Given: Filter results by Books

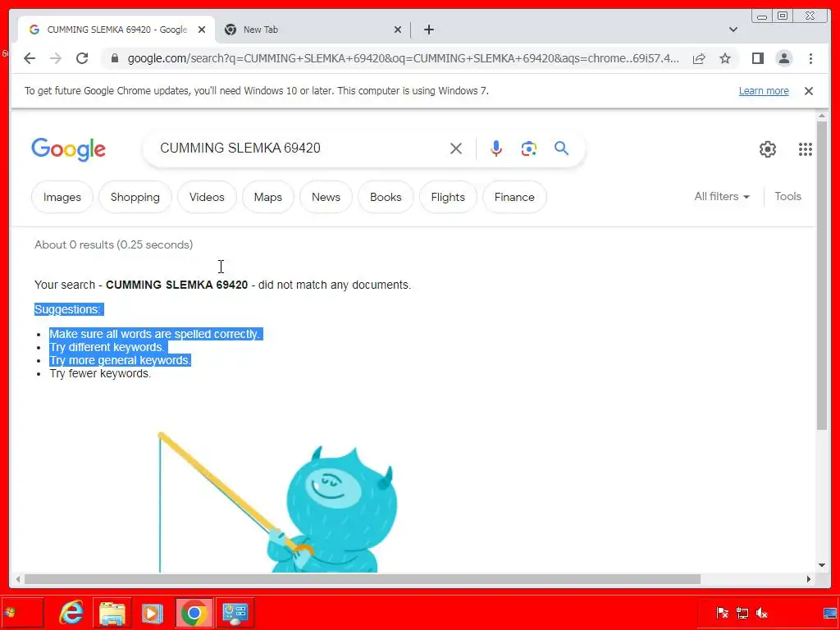Looking at the screenshot, I should pyautogui.click(x=386, y=197).
